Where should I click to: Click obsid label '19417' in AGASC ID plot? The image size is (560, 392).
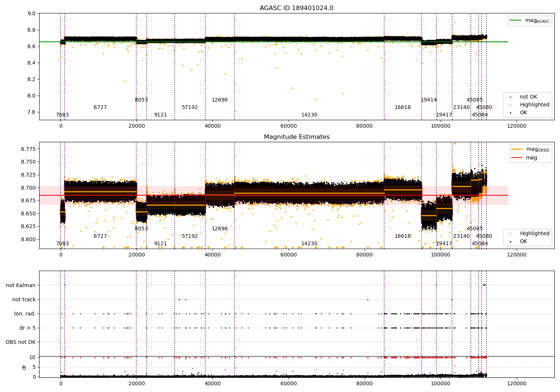click(444, 115)
